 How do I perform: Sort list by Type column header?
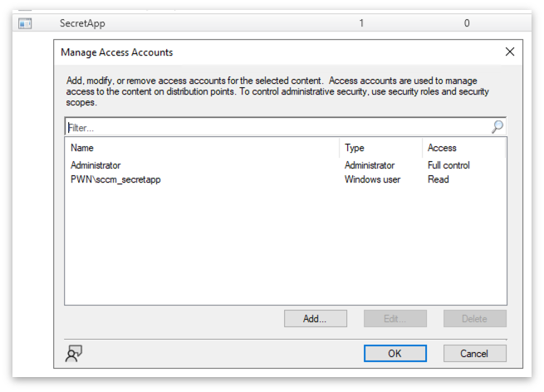(380, 148)
